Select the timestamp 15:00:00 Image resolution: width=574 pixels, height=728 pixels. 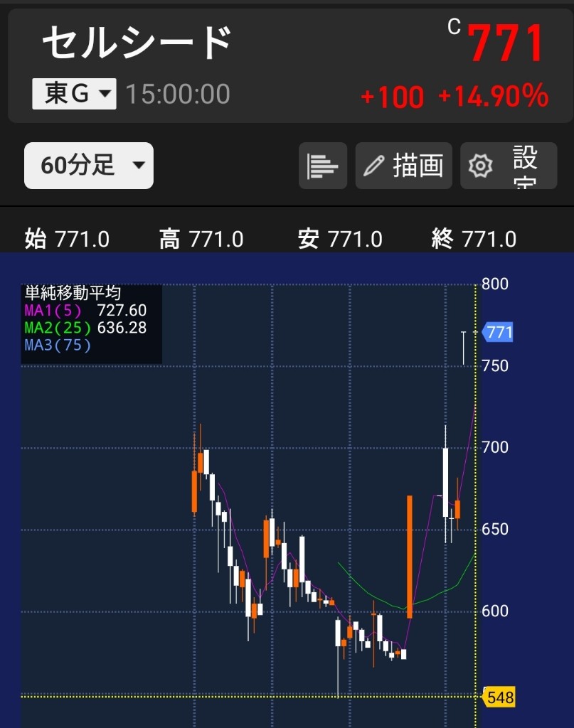click(x=178, y=94)
